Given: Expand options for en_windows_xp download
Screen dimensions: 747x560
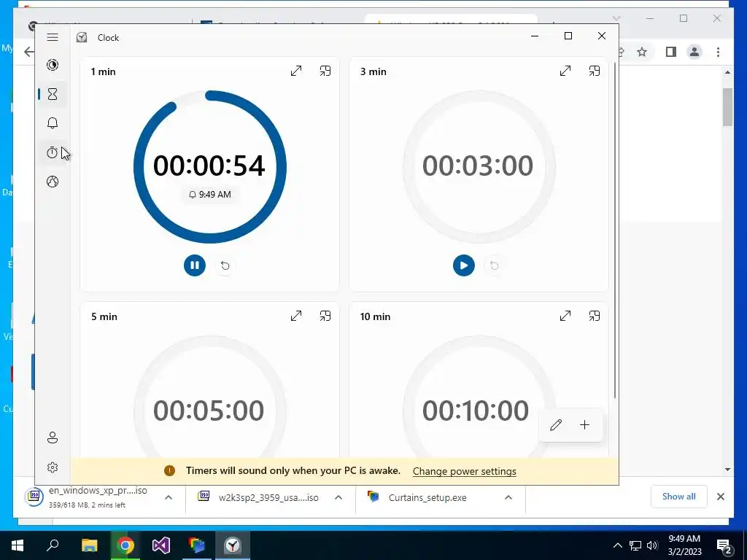Looking at the screenshot, I should click(169, 497).
